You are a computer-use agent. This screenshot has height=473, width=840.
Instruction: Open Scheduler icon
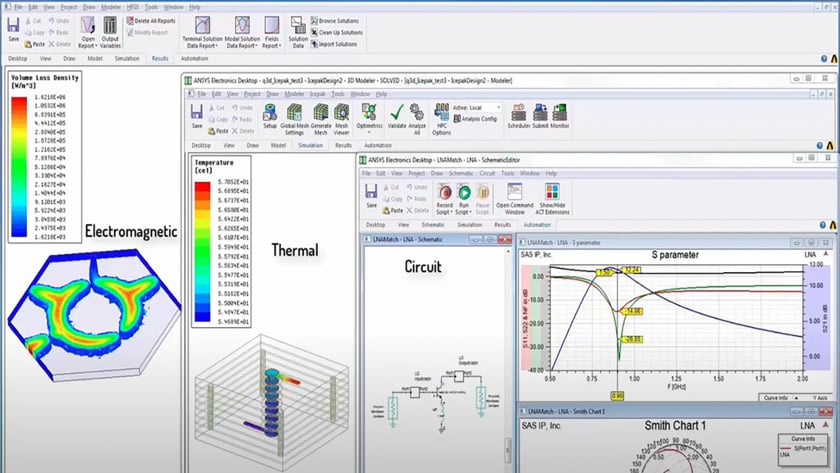[519, 116]
